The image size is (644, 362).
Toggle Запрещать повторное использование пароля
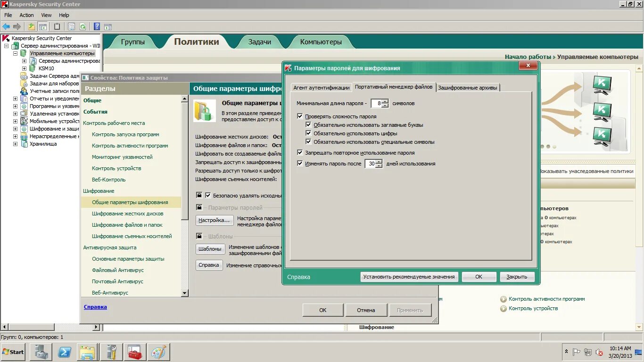(300, 153)
